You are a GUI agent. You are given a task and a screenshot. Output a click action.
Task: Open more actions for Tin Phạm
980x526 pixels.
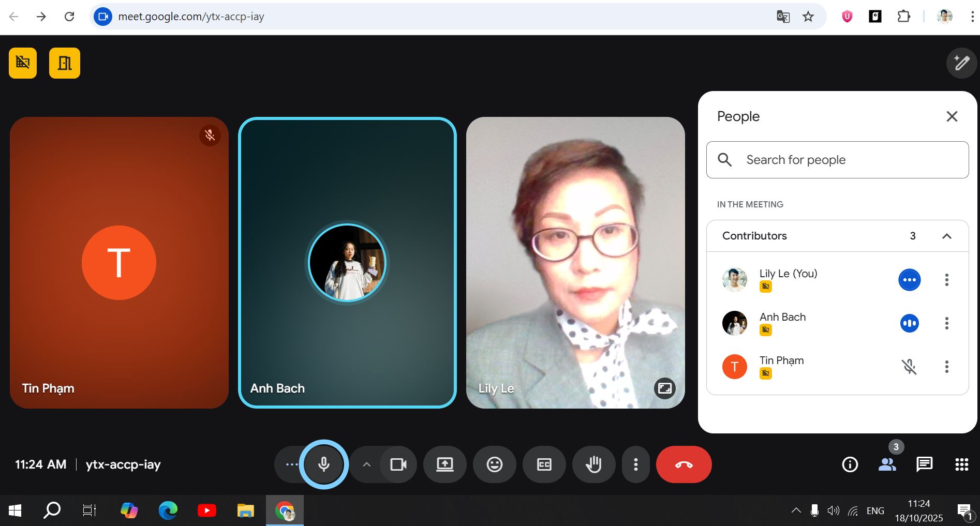point(946,367)
